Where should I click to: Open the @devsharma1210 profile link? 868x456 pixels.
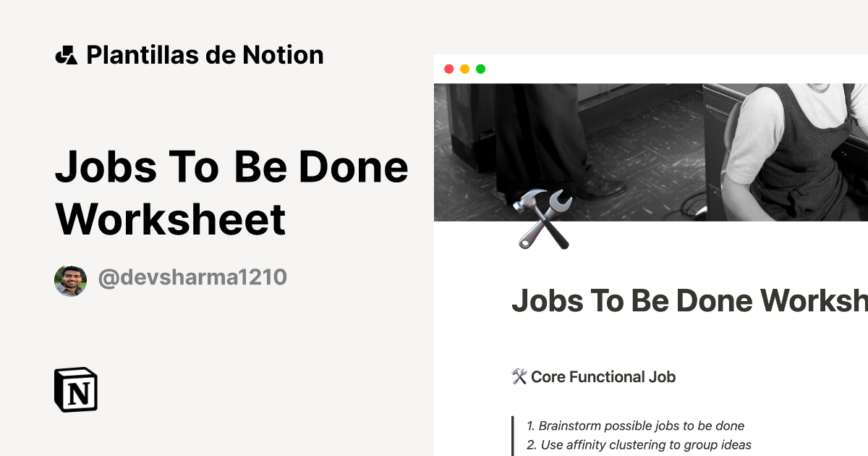pos(192,276)
